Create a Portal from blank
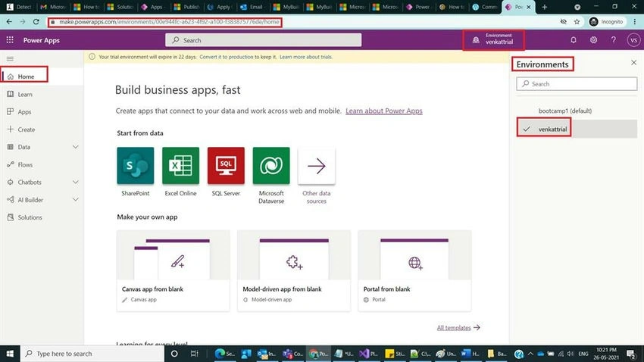This screenshot has width=644, height=362. pos(414,270)
